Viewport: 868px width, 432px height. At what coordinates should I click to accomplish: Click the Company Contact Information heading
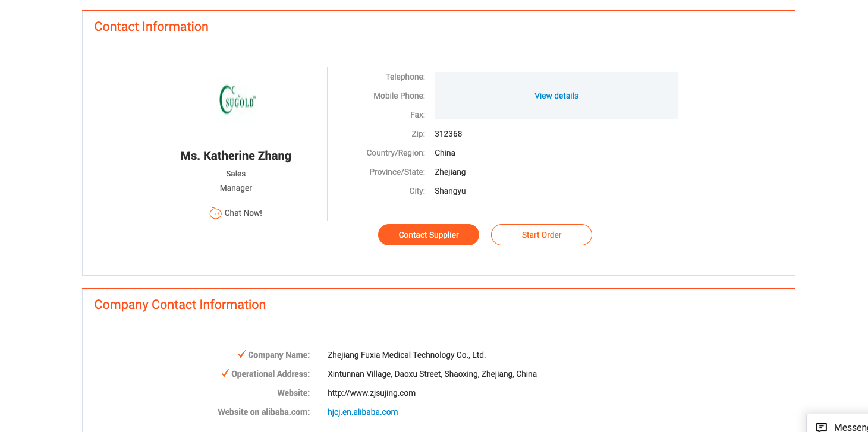180,305
